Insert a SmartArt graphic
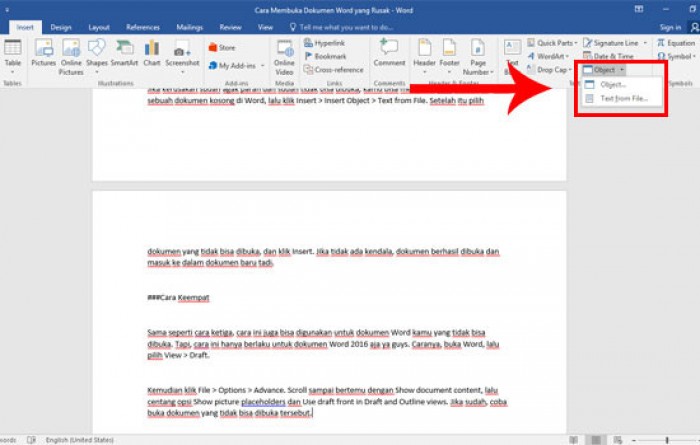Screen dimensions: 700x445 tap(124, 53)
